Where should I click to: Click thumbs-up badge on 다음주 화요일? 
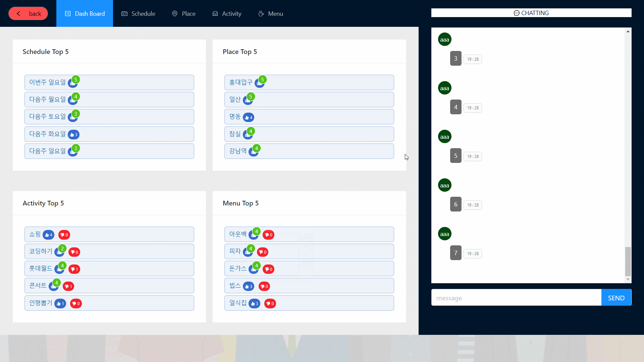[x=73, y=134]
